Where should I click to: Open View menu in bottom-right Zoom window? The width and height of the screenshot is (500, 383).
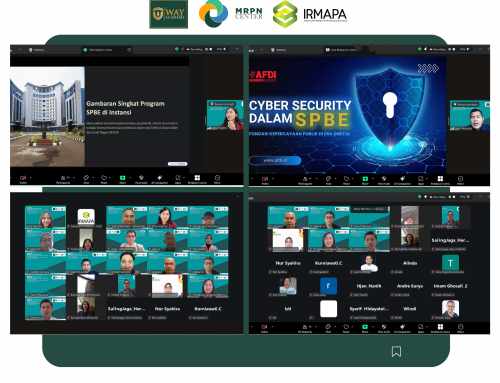pyautogui.click(x=465, y=197)
